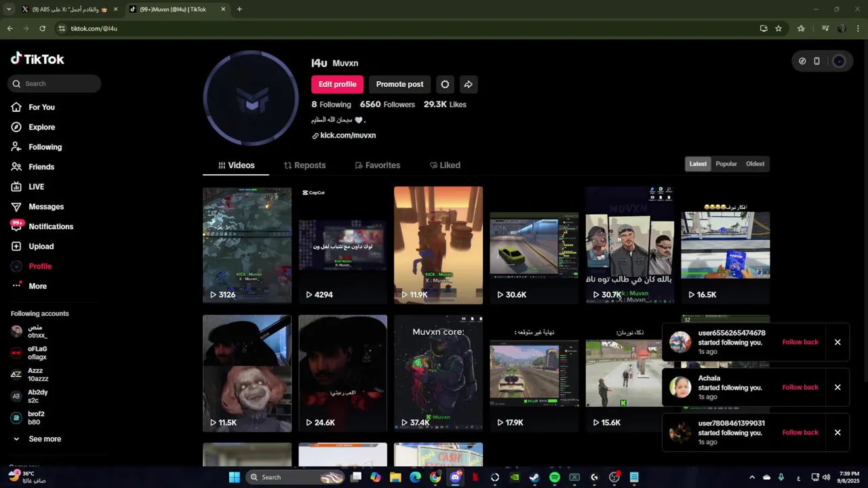Show hidden system tray icons
The width and height of the screenshot is (868, 488).
pos(751,477)
